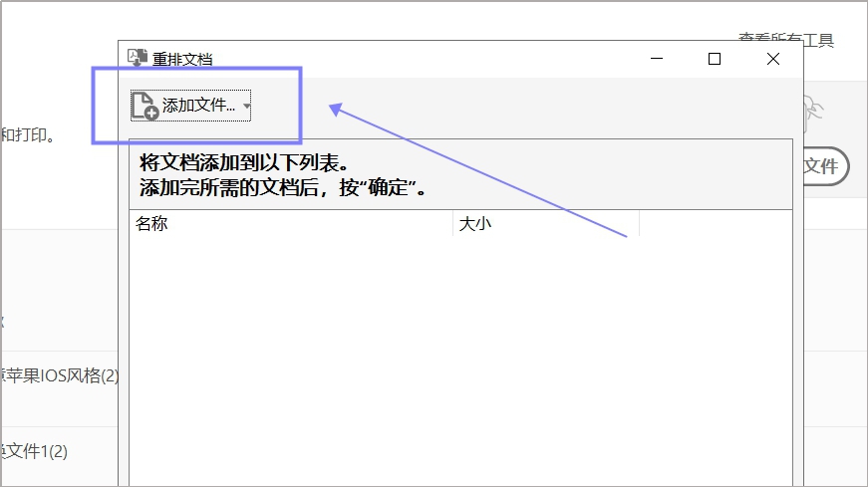
Task: Sort list by 名称 column header
Action: 291,223
